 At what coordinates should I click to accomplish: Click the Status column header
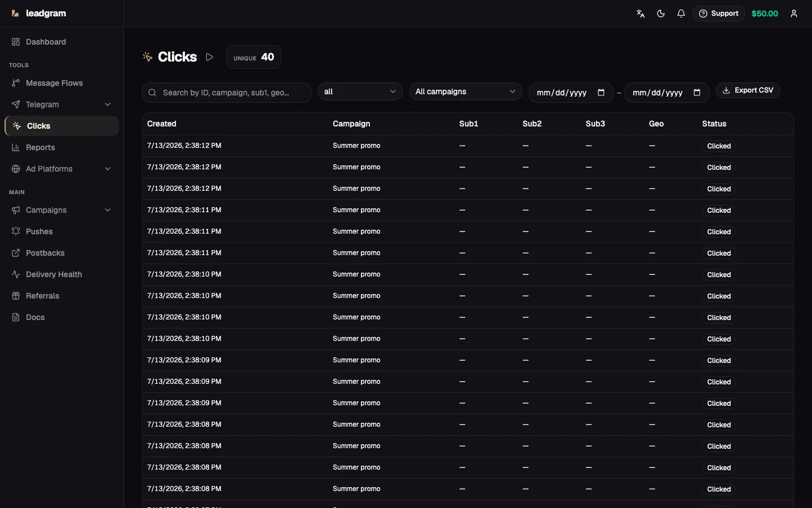(714, 124)
